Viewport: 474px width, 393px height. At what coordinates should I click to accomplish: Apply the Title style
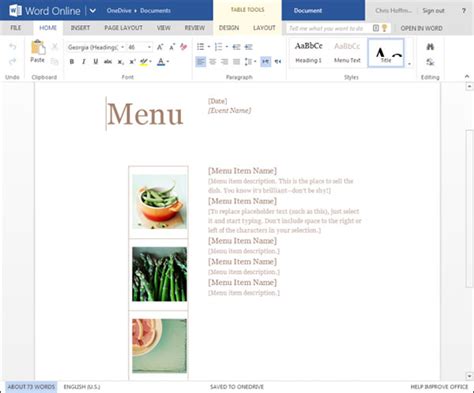pyautogui.click(x=386, y=53)
